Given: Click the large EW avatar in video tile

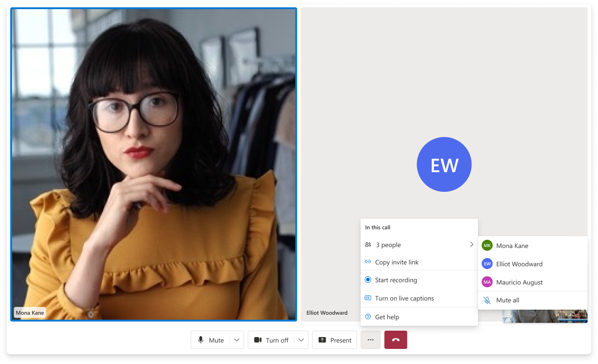Looking at the screenshot, I should click(x=444, y=165).
